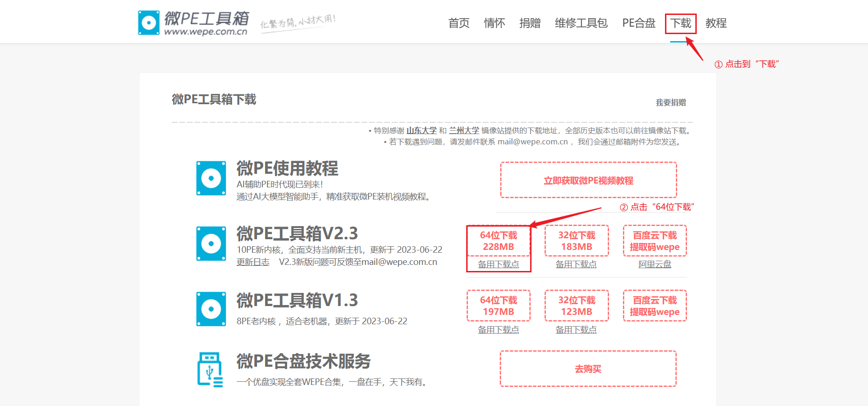Click the disc icon beside 微PE使用教程

click(x=211, y=178)
